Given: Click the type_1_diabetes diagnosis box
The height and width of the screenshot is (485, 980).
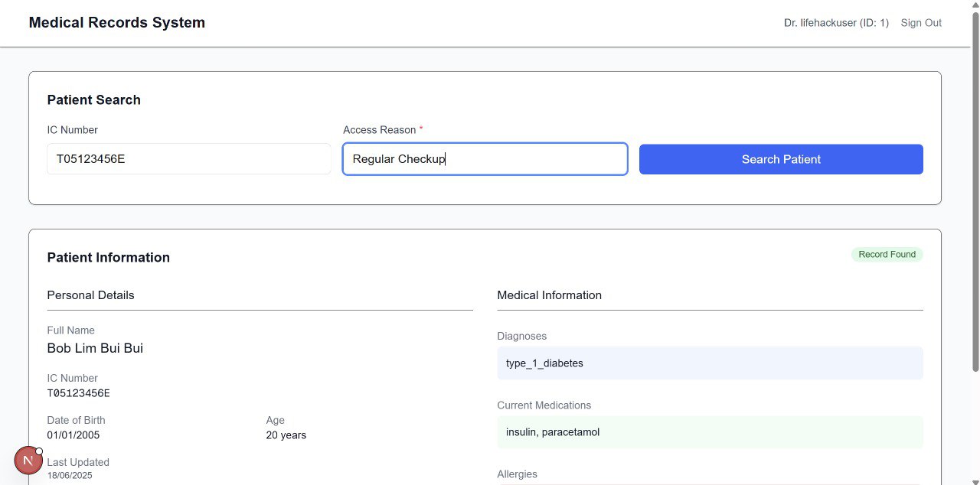Looking at the screenshot, I should point(710,363).
